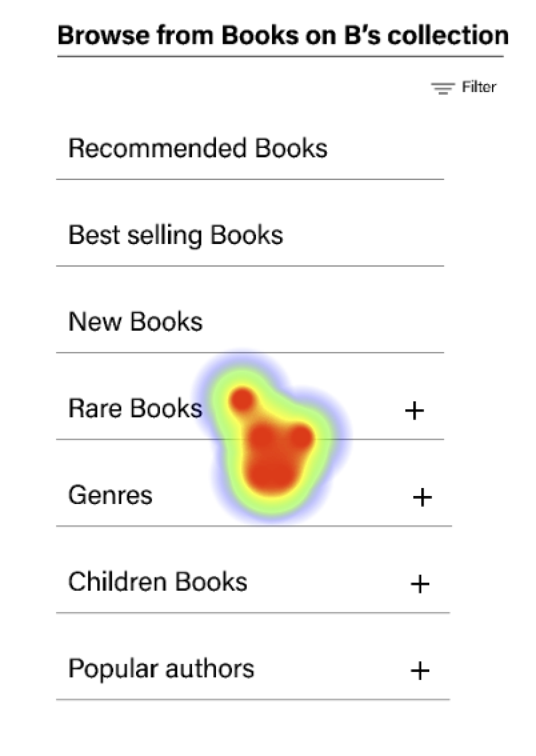Select the Best selling Books entry
The image size is (536, 756).
(x=175, y=235)
